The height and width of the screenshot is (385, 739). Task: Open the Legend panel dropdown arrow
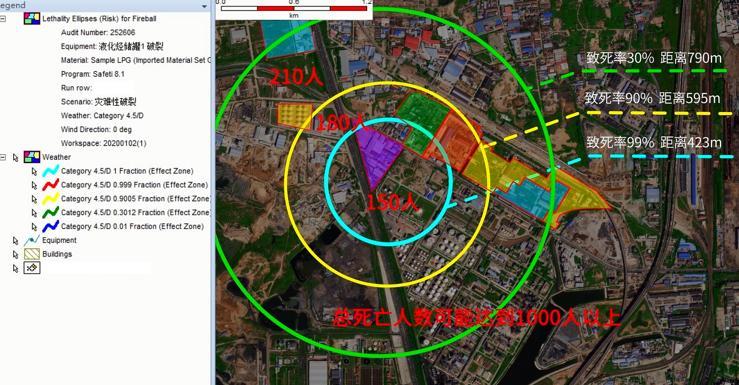pos(204,6)
